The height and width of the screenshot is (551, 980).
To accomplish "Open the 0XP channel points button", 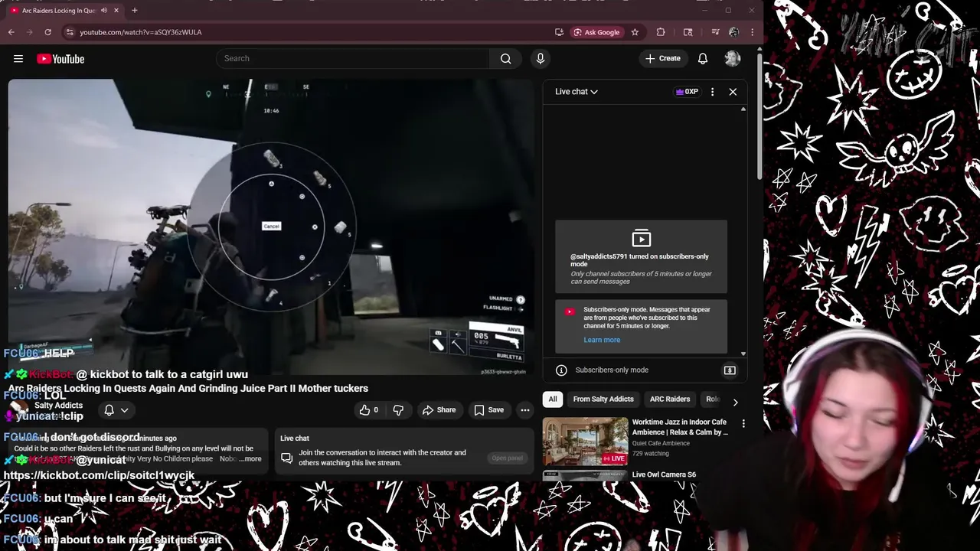I will point(687,92).
